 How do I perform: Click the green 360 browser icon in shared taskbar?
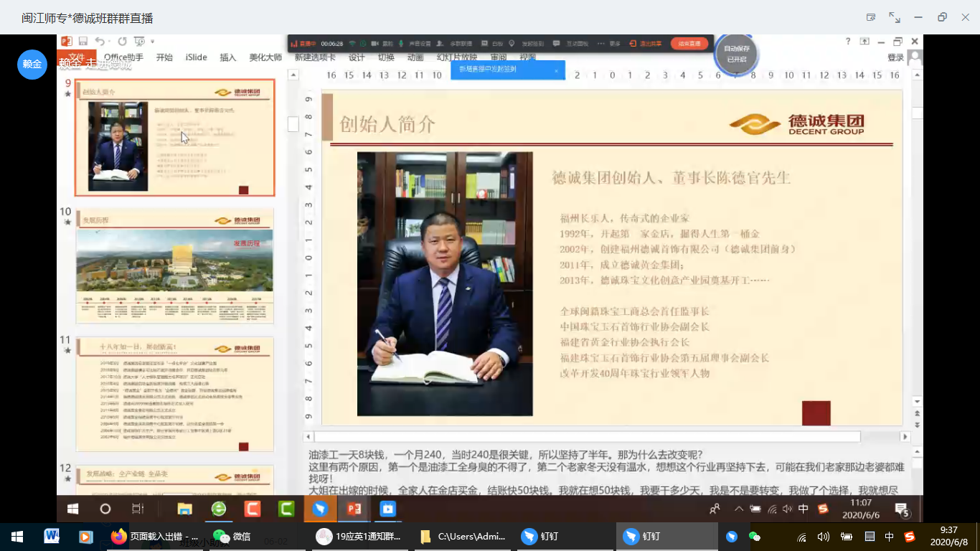[218, 509]
